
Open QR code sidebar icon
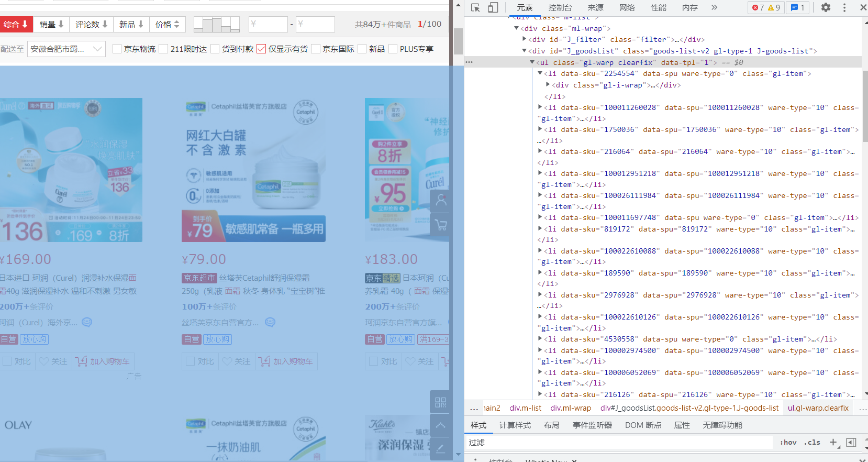click(x=441, y=402)
